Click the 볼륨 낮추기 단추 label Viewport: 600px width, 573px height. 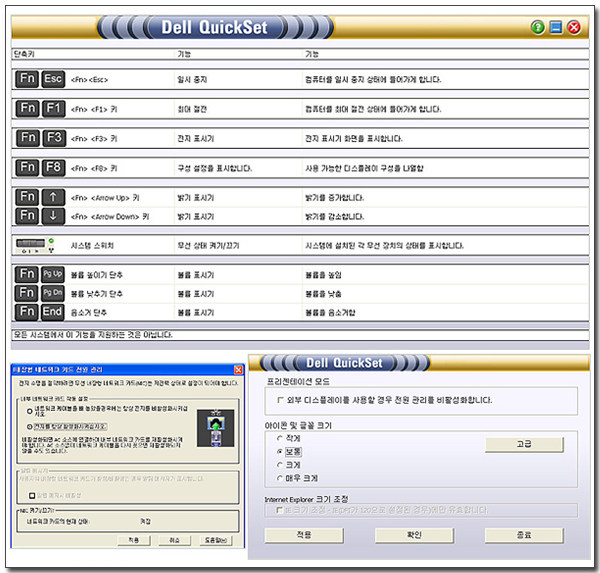[97, 294]
